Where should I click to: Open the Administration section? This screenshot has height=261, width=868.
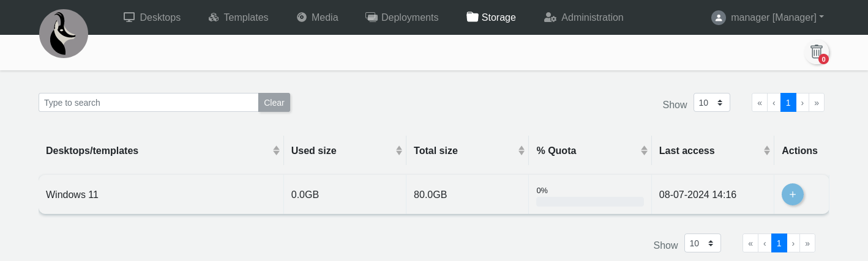tap(583, 18)
